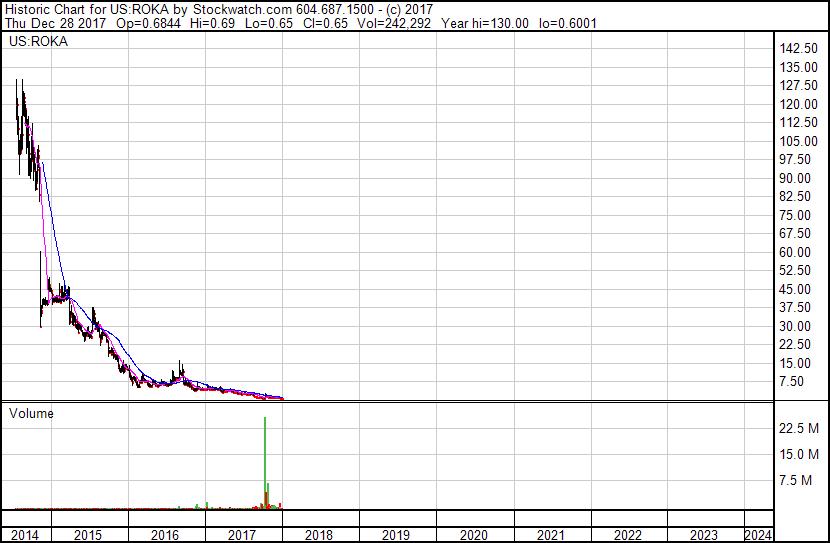830x543 pixels.
Task: Click the US:ROKA ticker label in chart
Action: [38, 42]
